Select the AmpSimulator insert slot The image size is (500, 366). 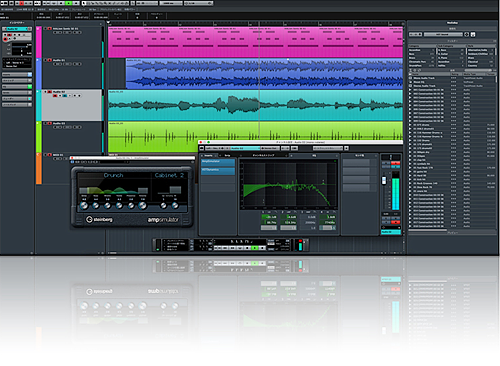pyautogui.click(x=218, y=163)
